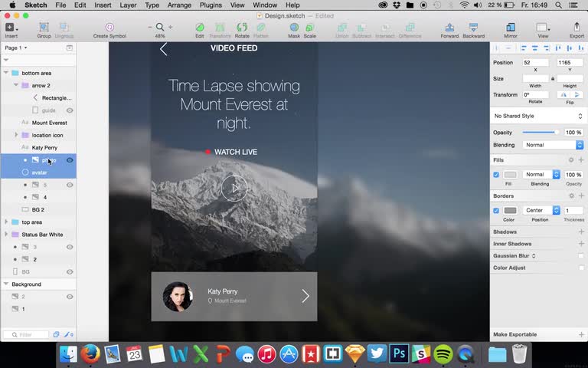The width and height of the screenshot is (588, 368).
Task: Open the File menu
Action: tap(60, 5)
